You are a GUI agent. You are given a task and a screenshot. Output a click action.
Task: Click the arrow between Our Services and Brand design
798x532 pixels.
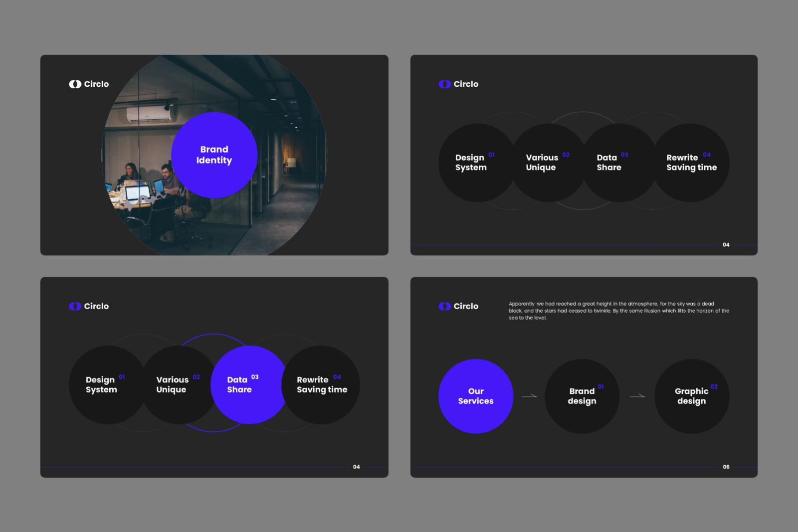click(529, 396)
